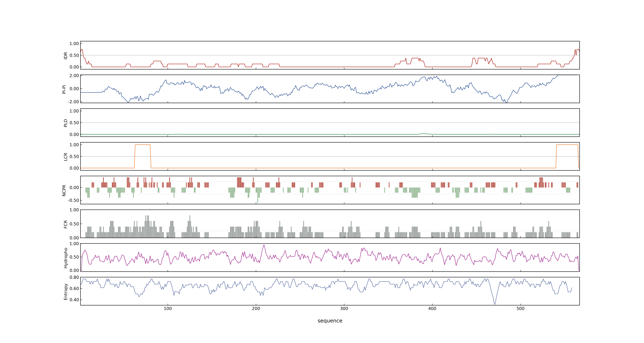Screen dimensions: 644x343
Task: Click the FCR axis label
Action: pos(66,224)
